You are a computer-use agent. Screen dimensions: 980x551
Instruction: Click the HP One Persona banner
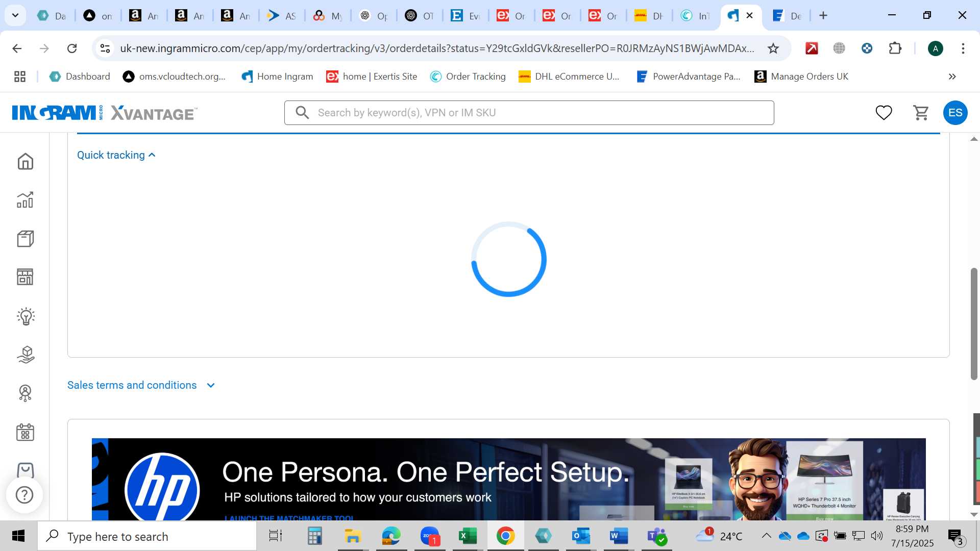508,479
